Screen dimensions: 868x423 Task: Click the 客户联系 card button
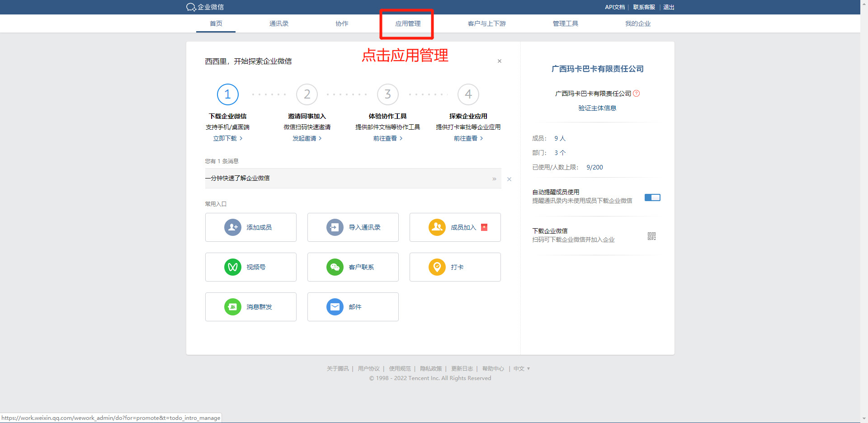[x=353, y=267]
